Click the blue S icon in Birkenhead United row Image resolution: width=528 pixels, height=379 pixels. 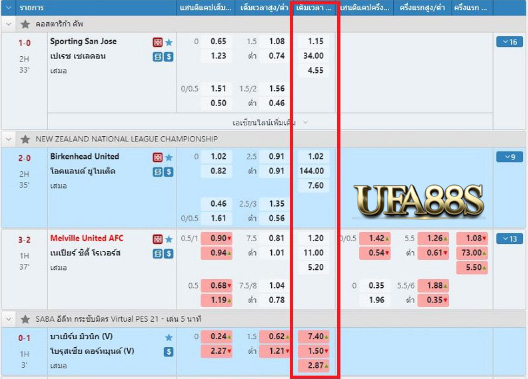(169, 172)
